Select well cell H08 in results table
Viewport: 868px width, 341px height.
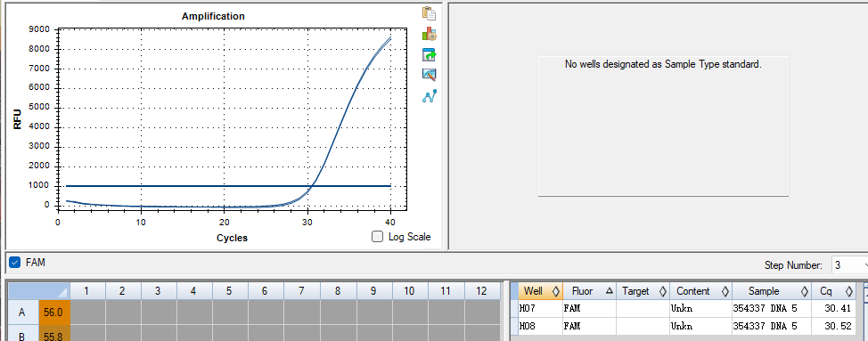(x=541, y=326)
